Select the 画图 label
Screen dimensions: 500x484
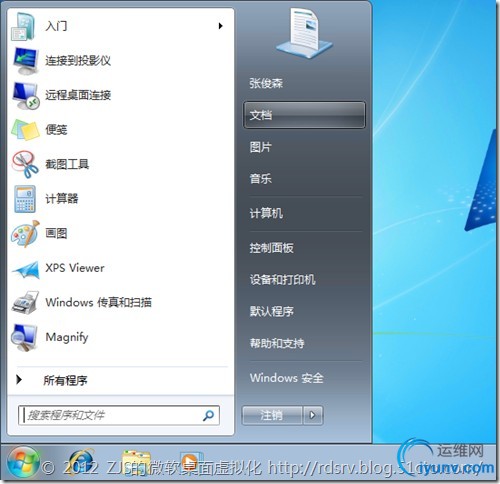[x=56, y=233]
